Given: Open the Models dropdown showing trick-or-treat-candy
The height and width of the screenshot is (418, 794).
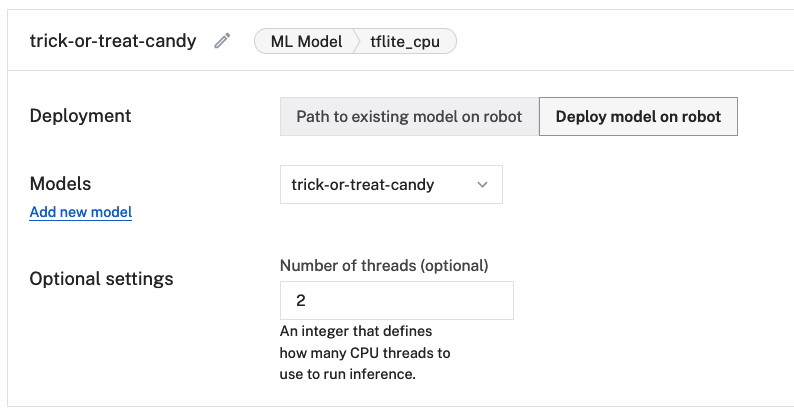Looking at the screenshot, I should click(x=391, y=185).
